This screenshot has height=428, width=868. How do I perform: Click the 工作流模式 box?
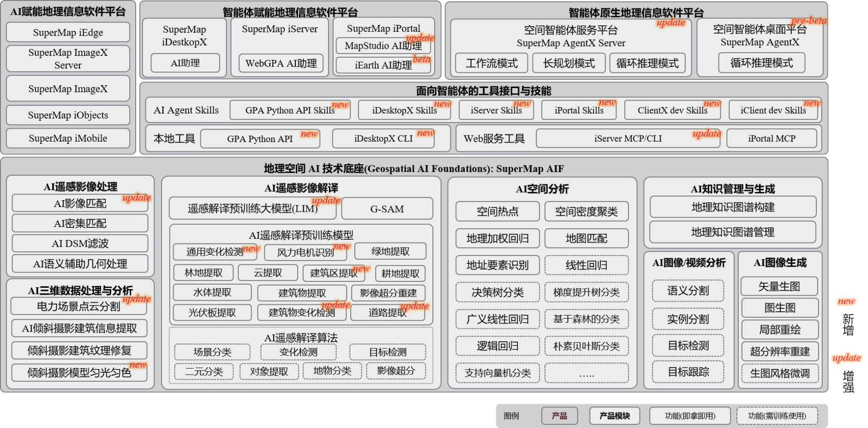(491, 63)
